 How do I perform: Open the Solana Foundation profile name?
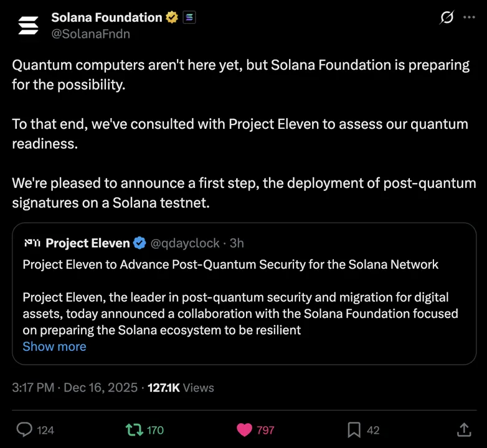click(x=106, y=18)
